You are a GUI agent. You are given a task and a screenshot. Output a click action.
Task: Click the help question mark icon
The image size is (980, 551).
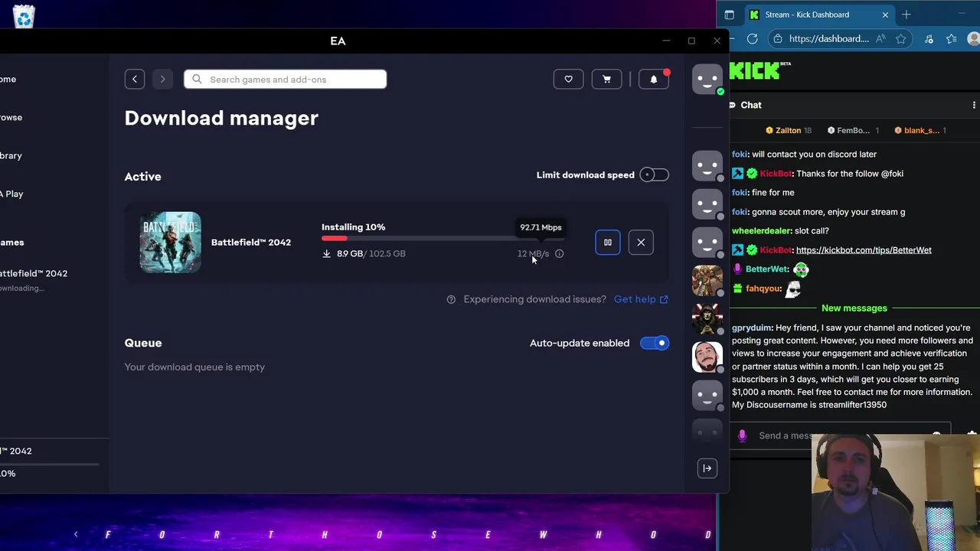[451, 299]
